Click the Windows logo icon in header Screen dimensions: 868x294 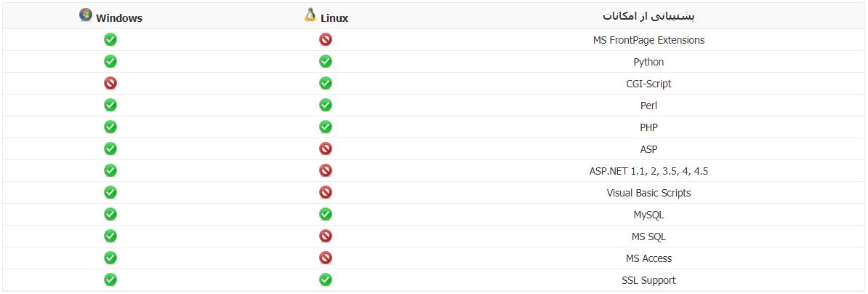(86, 15)
